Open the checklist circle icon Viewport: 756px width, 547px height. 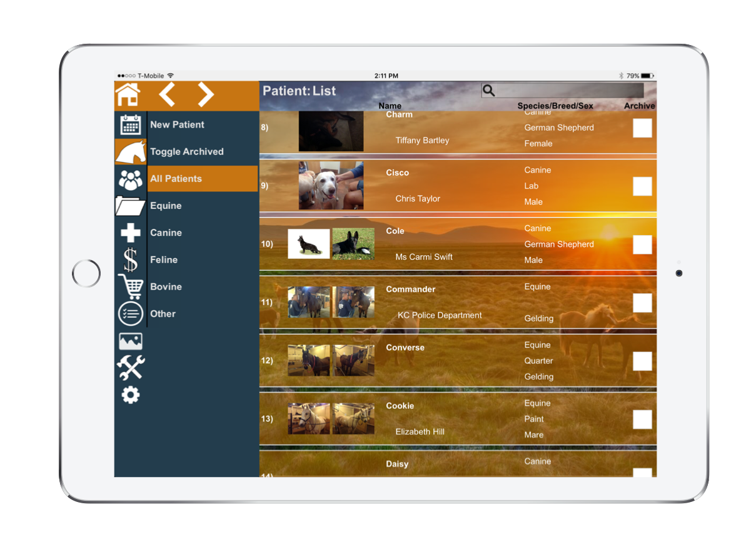[x=131, y=314]
